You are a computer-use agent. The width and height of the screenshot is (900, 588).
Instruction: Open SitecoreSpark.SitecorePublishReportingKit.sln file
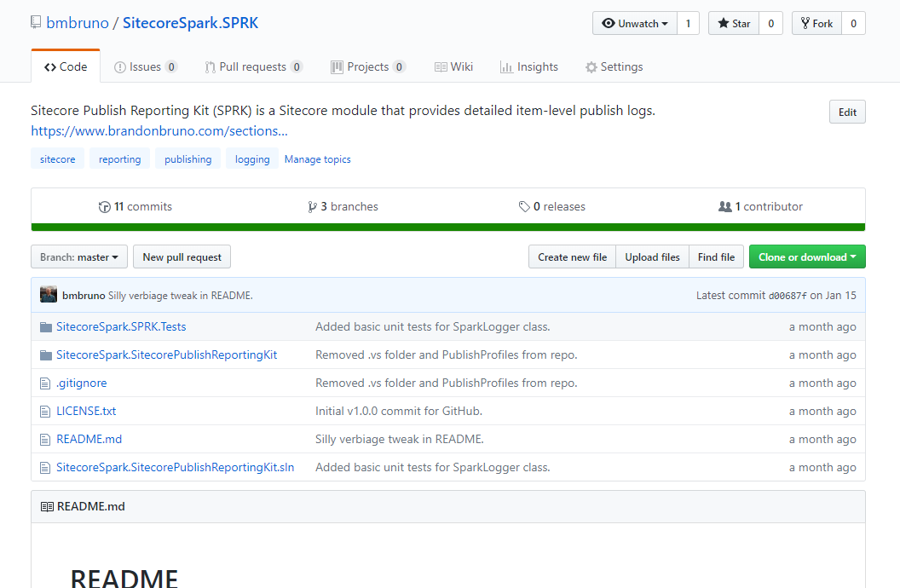point(175,468)
